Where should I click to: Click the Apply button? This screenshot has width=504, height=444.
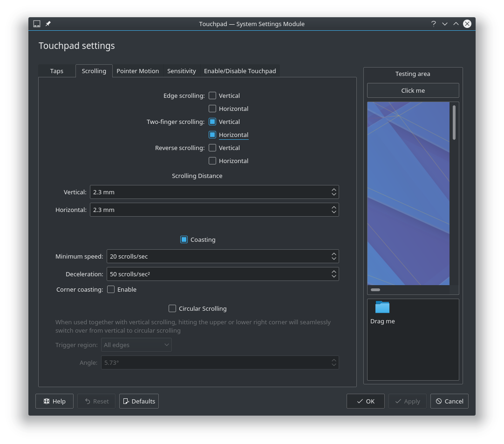coord(407,401)
